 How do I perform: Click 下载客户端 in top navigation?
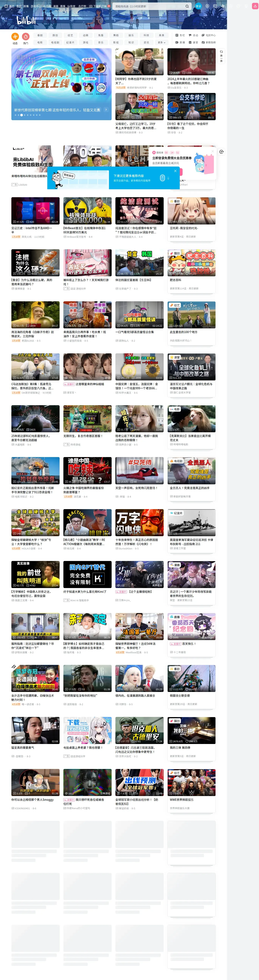(x=98, y=6)
